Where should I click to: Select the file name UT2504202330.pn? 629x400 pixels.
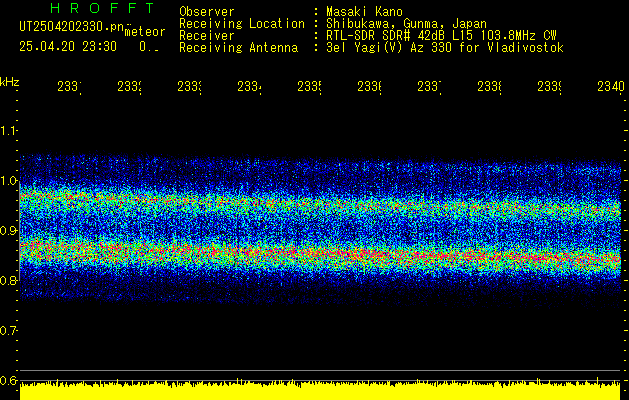coord(72,26)
